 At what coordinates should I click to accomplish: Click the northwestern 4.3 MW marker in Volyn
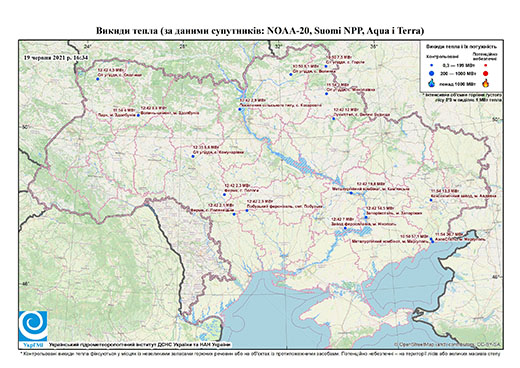(x=98, y=79)
